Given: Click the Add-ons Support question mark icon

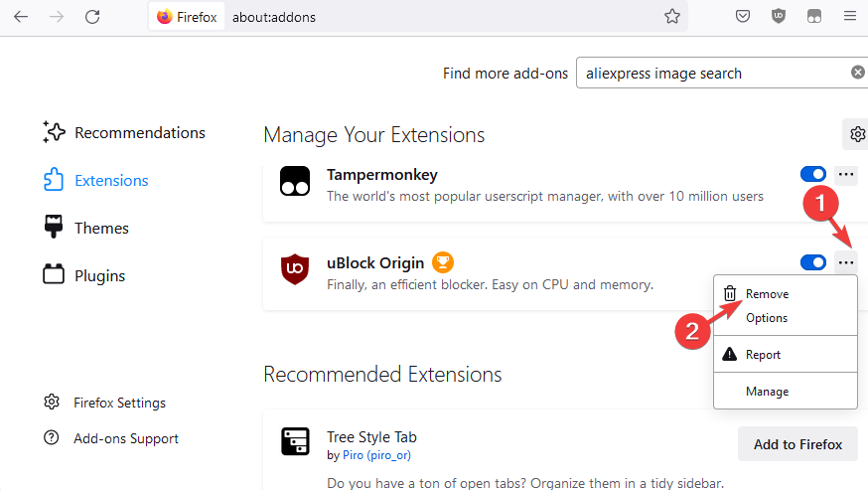Looking at the screenshot, I should (51, 438).
